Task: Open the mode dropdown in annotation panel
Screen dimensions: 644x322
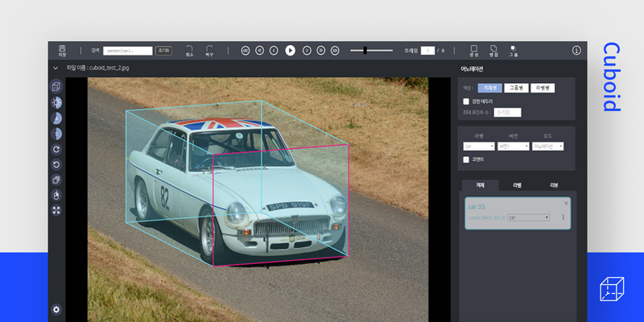Action: pos(547,147)
